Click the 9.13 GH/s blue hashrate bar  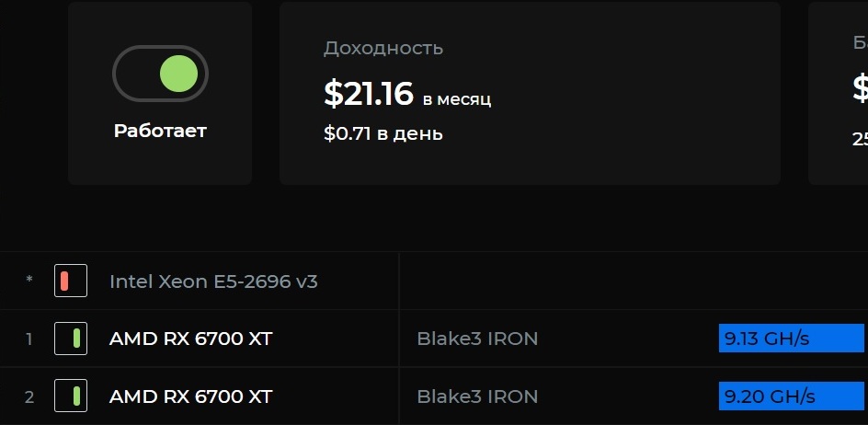point(791,338)
